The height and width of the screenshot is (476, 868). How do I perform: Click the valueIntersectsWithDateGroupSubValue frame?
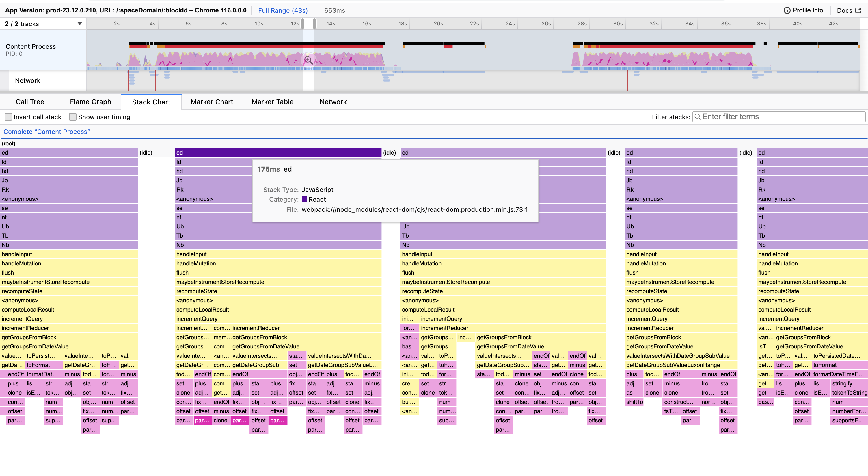(x=681, y=356)
